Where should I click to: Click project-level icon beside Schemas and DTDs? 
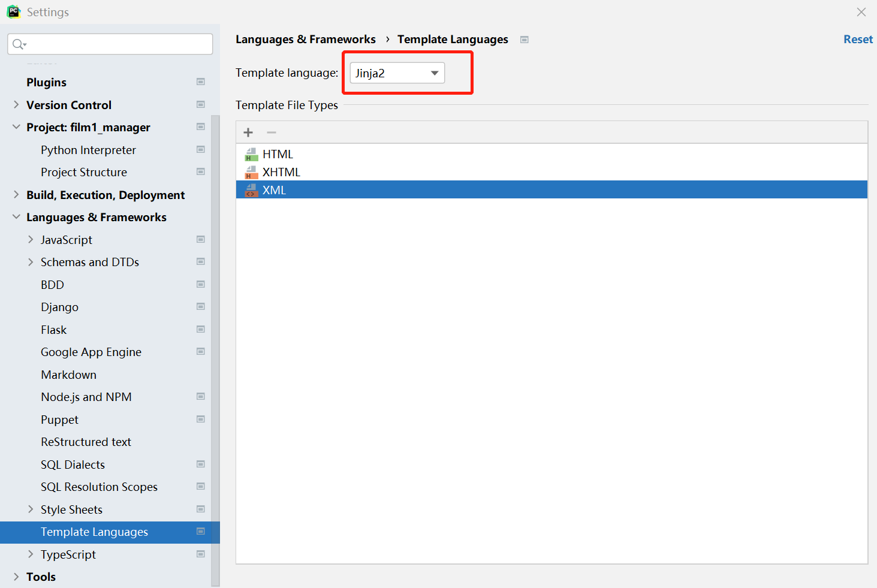pyautogui.click(x=201, y=261)
